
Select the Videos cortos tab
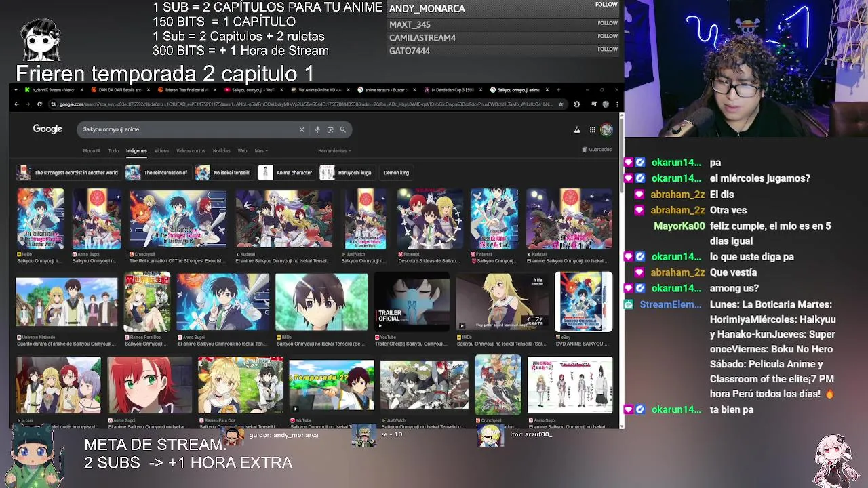point(191,151)
